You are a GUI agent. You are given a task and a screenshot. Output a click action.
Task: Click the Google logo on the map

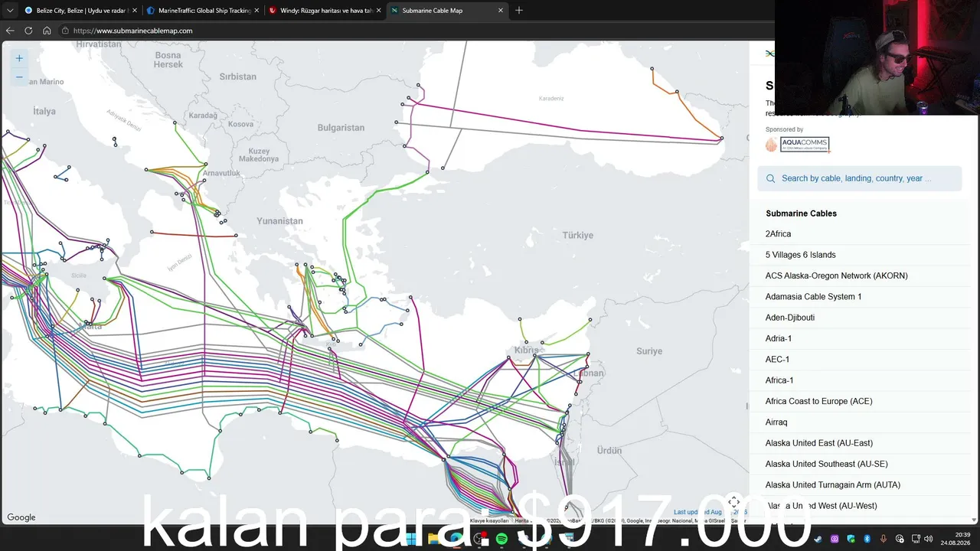point(21,517)
